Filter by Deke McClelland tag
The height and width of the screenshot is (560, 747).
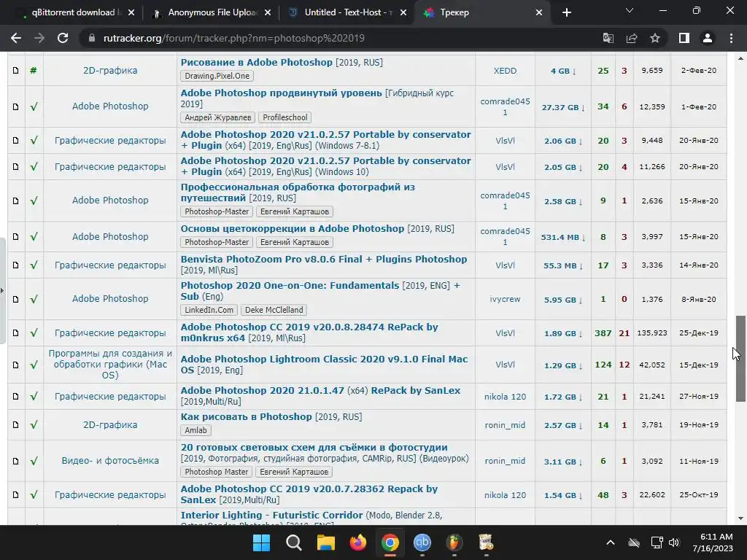[274, 310]
